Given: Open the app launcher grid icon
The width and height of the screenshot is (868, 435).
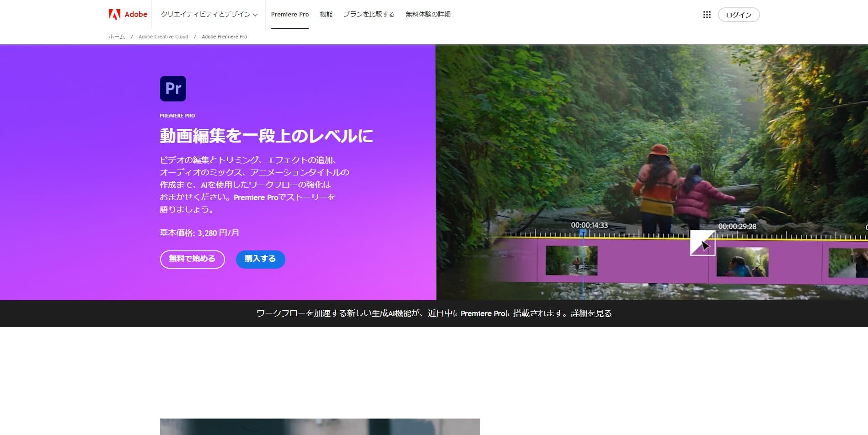Looking at the screenshot, I should pos(707,14).
